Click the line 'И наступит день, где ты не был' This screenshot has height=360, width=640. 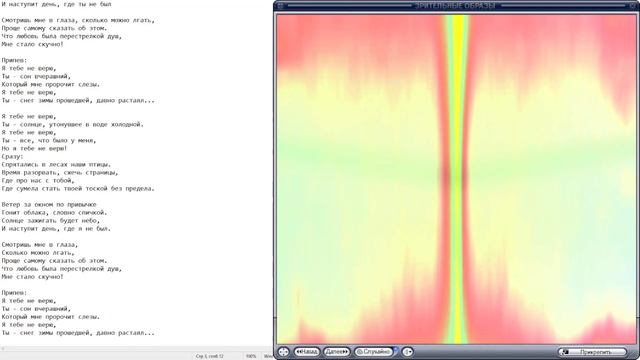56,4
